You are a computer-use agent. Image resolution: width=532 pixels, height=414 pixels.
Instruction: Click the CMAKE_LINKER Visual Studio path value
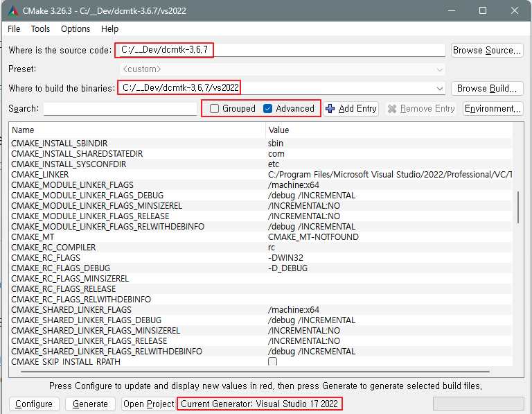pyautogui.click(x=390, y=175)
